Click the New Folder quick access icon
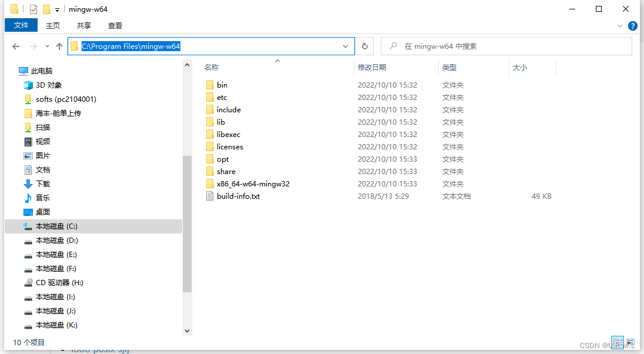This screenshot has height=354, width=644. [x=46, y=9]
